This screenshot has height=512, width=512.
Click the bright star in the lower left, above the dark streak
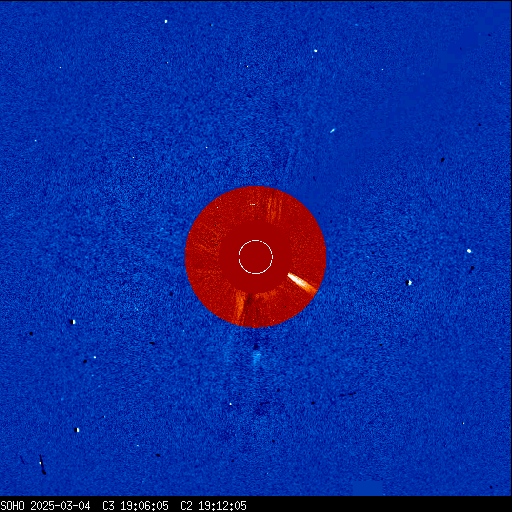[x=77, y=430]
